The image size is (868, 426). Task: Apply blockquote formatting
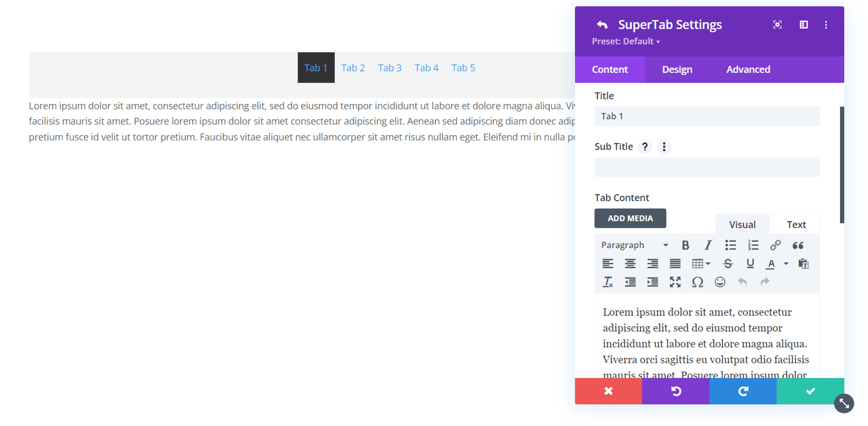[798, 245]
